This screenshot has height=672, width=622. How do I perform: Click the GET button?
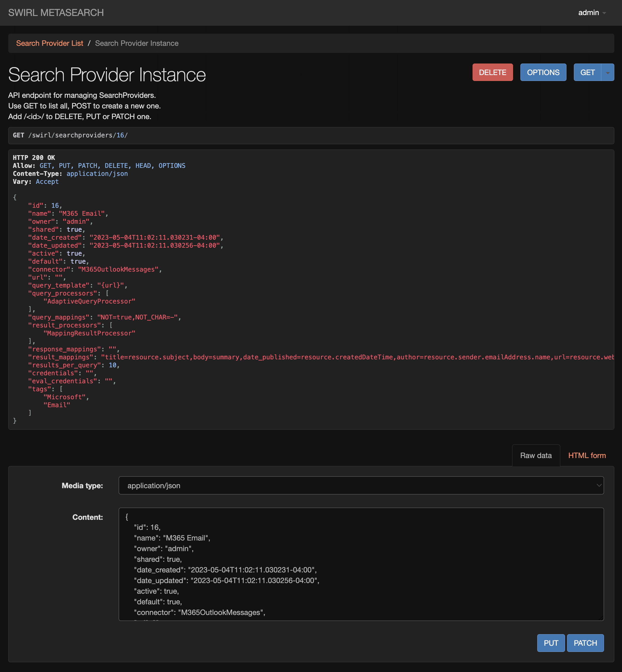coord(587,72)
